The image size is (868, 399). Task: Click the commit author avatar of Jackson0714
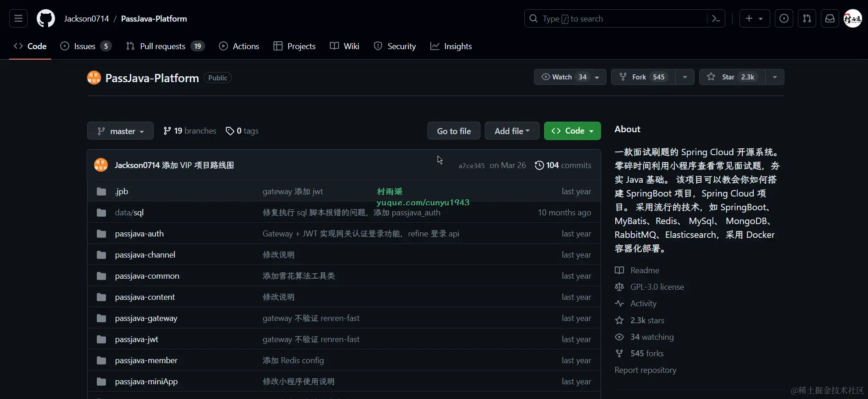(x=101, y=165)
